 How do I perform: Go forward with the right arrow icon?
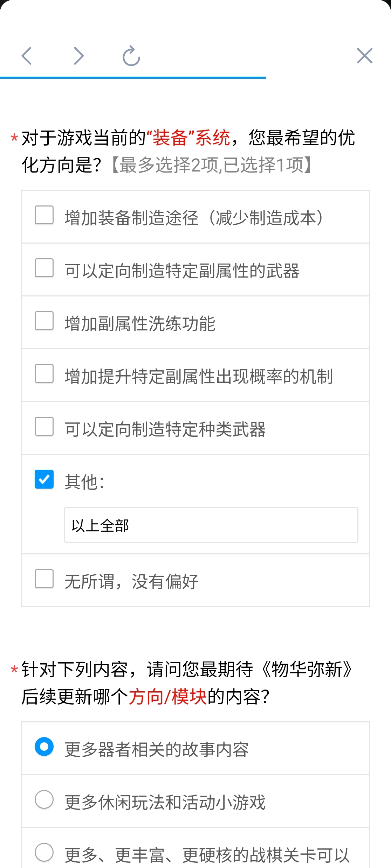[79, 56]
